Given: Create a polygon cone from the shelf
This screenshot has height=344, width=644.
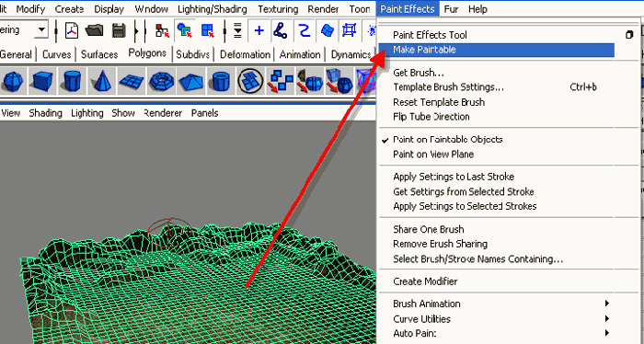Looking at the screenshot, I should click(x=101, y=81).
